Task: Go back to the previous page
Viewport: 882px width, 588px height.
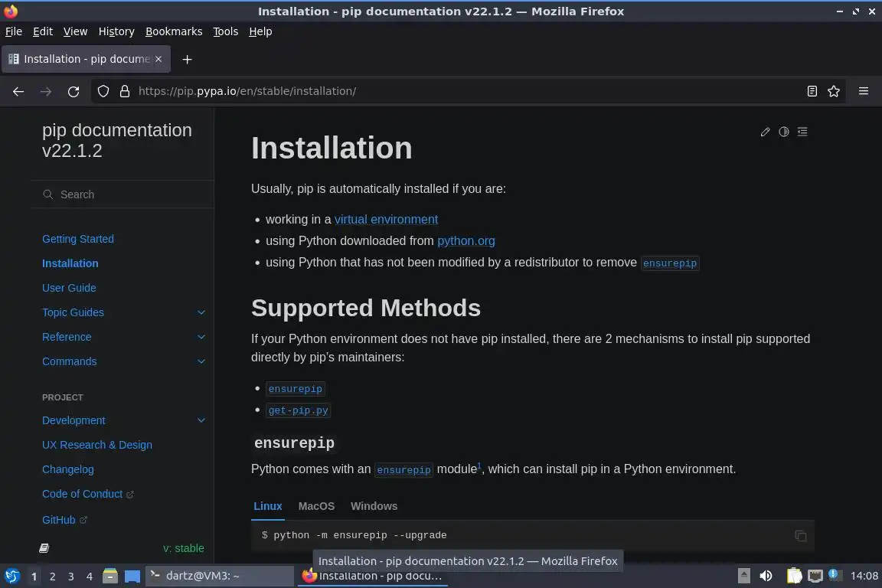Action: pos(18,91)
